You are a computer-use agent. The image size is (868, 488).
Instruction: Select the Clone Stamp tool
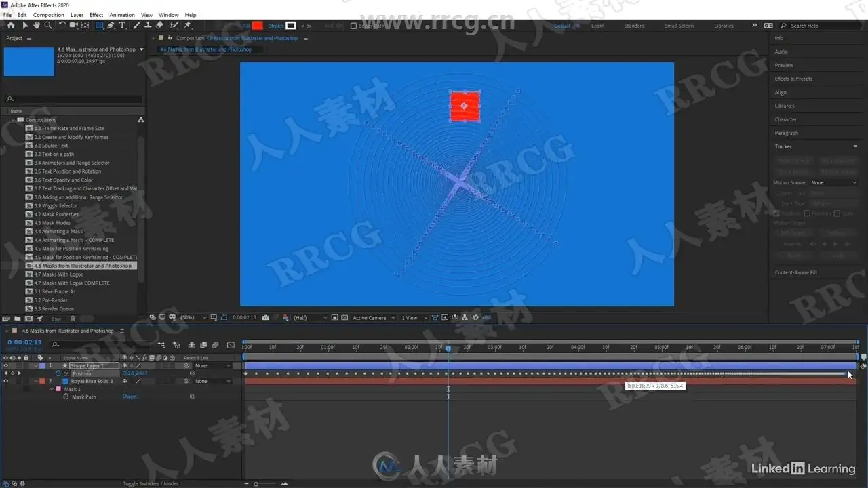[x=148, y=26]
